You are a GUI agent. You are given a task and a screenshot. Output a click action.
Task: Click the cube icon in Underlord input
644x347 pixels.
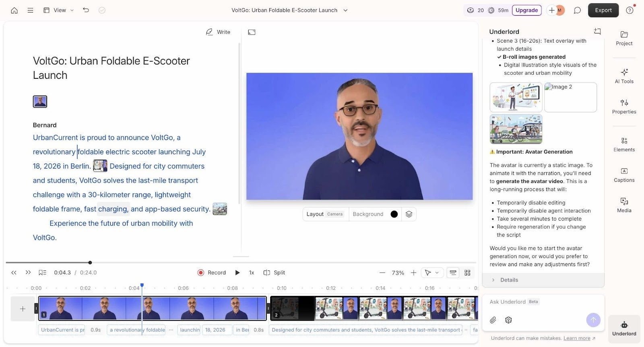pyautogui.click(x=508, y=320)
